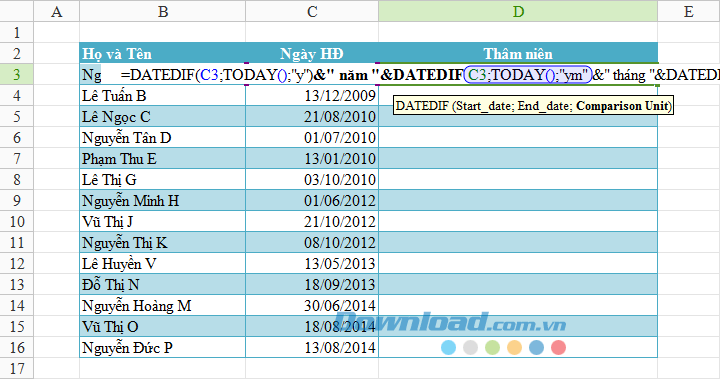Viewport: 720px width, 379px height.
Task: Click empty Thâm niên cell for Nguyễn Tân D
Action: [x=518, y=137]
